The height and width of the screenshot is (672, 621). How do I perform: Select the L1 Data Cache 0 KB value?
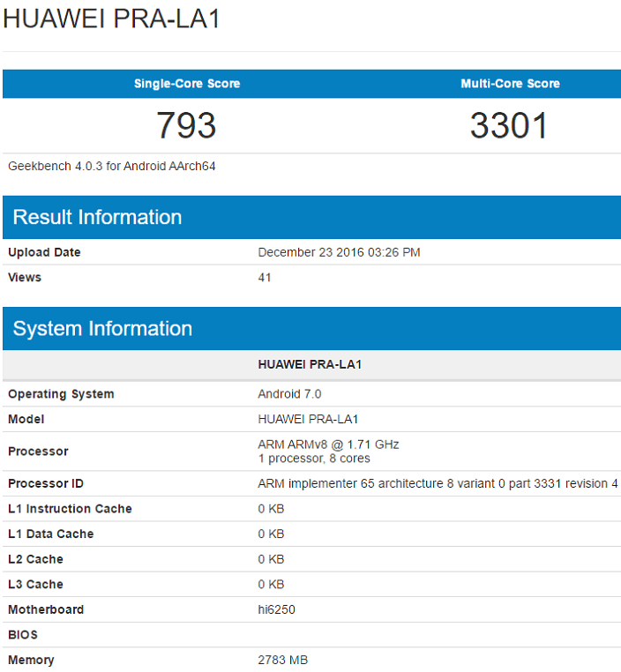point(271,534)
